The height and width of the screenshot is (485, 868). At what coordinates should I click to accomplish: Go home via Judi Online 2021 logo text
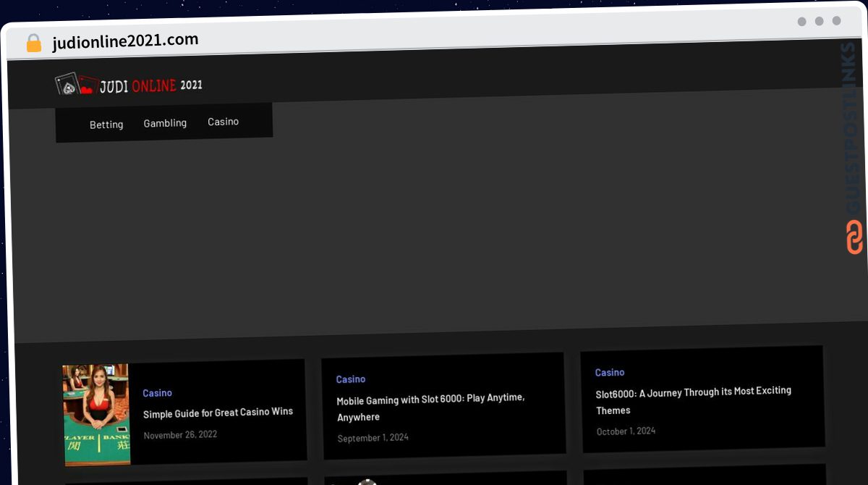pos(151,85)
